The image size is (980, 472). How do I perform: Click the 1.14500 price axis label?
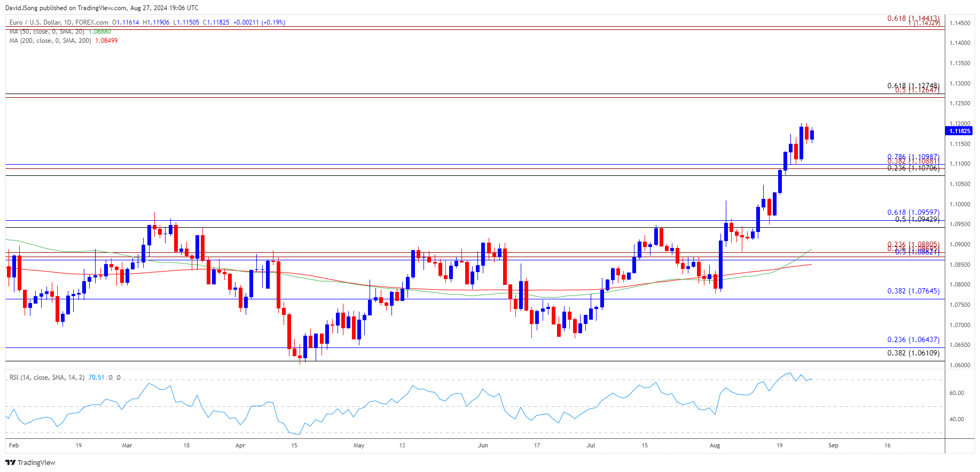pos(960,23)
